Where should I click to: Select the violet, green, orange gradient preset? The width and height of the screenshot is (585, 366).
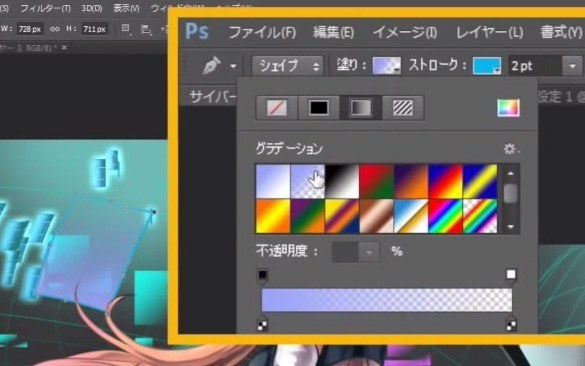(307, 216)
